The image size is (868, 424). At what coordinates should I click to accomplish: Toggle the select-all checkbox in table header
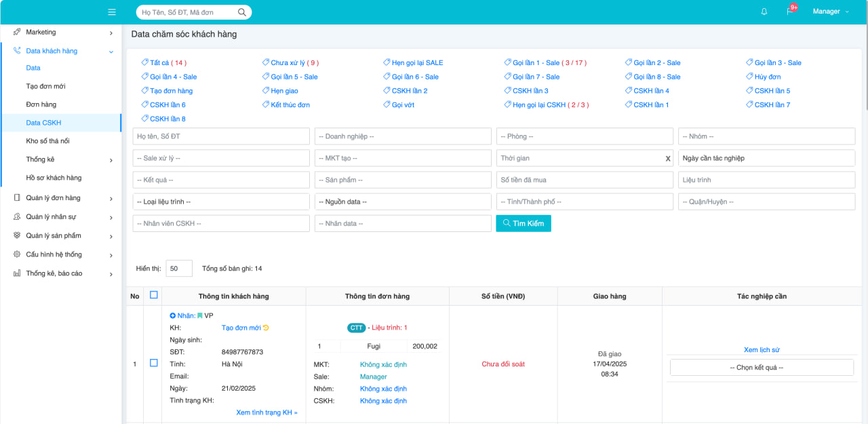(153, 295)
